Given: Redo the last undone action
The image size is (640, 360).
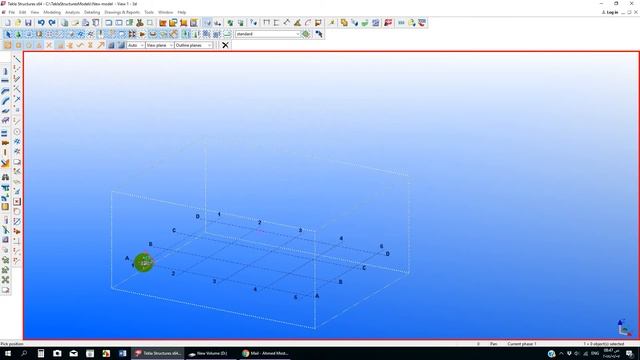Looking at the screenshot, I should [52, 23].
